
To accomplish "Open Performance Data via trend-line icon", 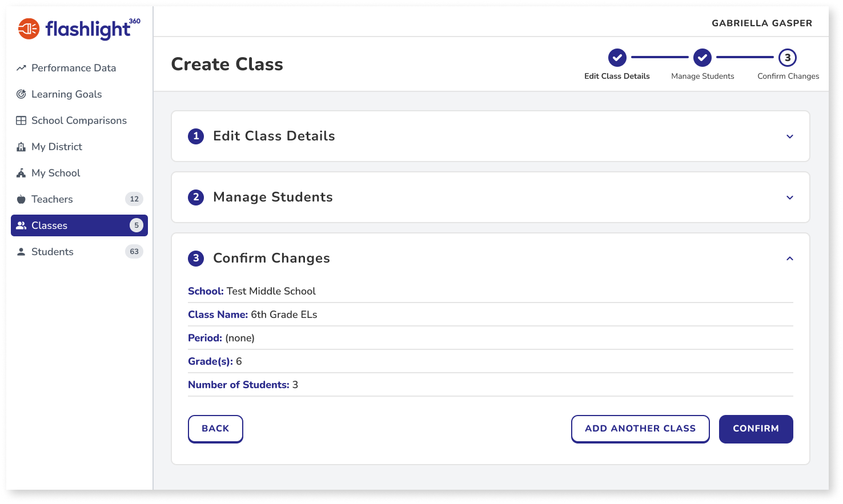I will pos(21,68).
